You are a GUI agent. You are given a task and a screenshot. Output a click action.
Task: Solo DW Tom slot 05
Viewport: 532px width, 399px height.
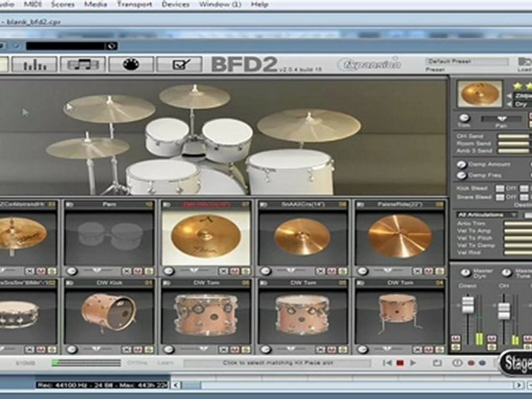click(342, 349)
